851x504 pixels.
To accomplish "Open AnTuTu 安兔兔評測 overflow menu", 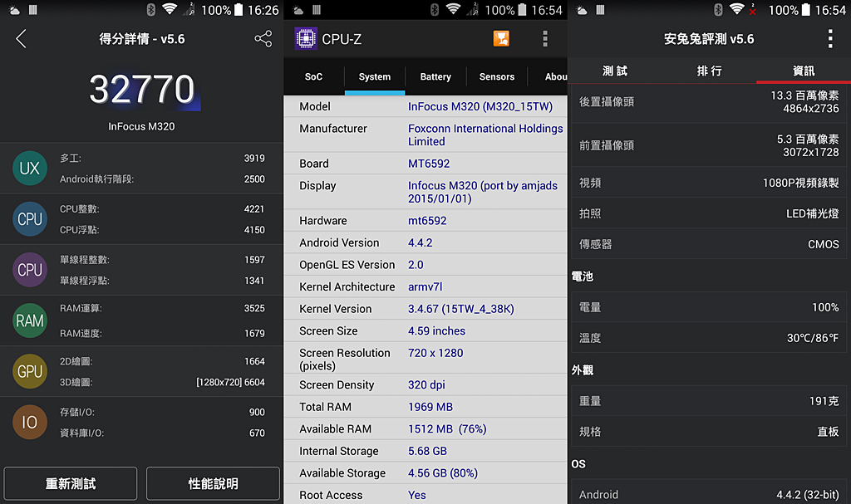I will (x=830, y=38).
